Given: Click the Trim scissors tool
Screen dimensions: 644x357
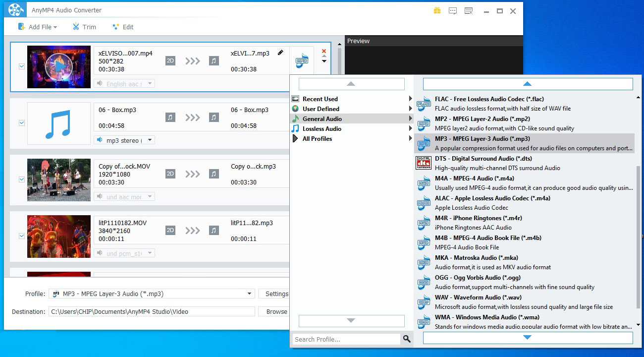Looking at the screenshot, I should click(x=84, y=27).
